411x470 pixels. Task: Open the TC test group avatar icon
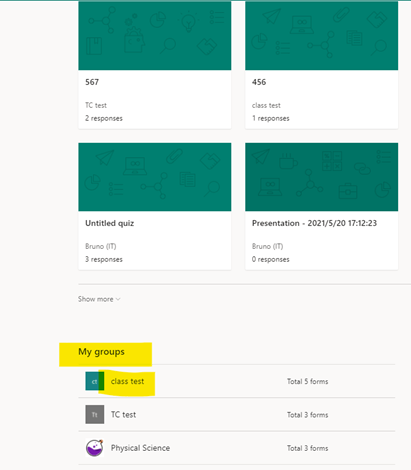point(95,414)
